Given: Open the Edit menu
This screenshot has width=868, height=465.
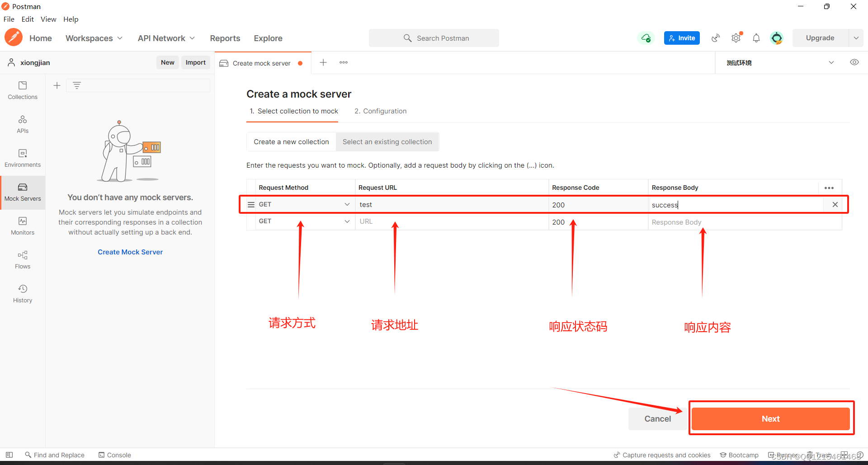Looking at the screenshot, I should point(28,19).
